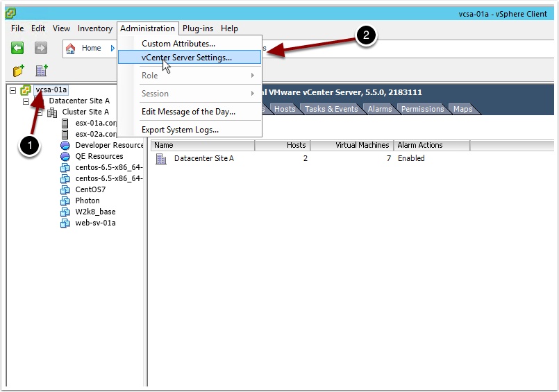Click the Enabled alarm actions cell
The width and height of the screenshot is (559, 392).
pyautogui.click(x=411, y=158)
